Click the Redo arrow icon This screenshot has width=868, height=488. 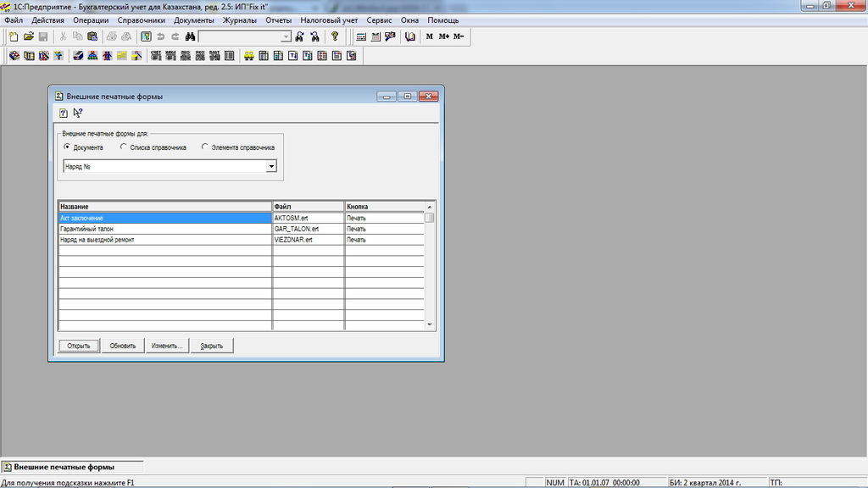(175, 36)
